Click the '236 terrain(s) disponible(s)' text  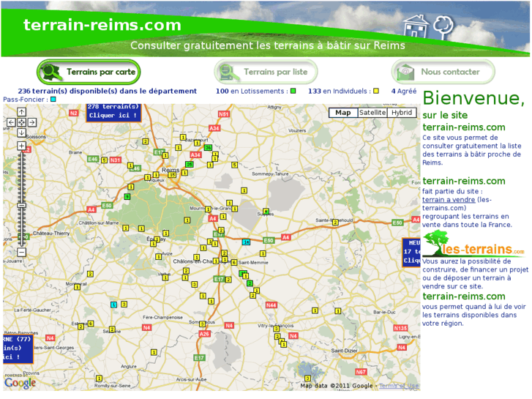point(108,91)
